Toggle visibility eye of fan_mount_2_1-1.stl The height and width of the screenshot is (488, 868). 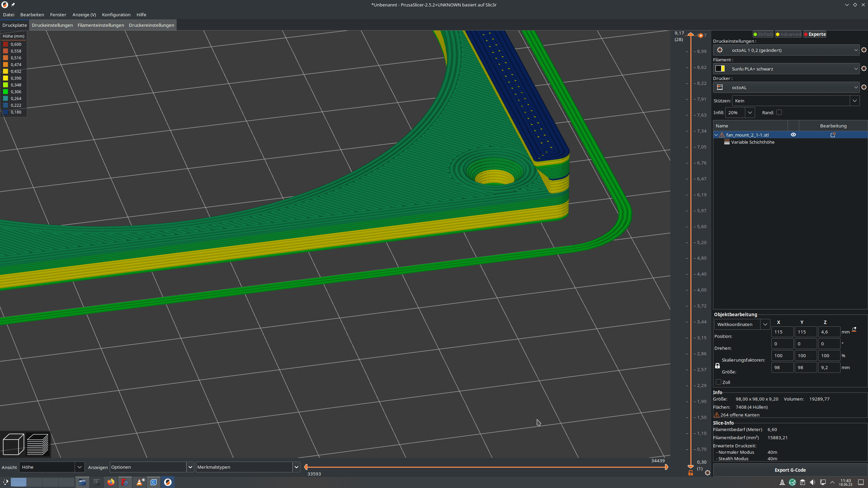point(793,135)
